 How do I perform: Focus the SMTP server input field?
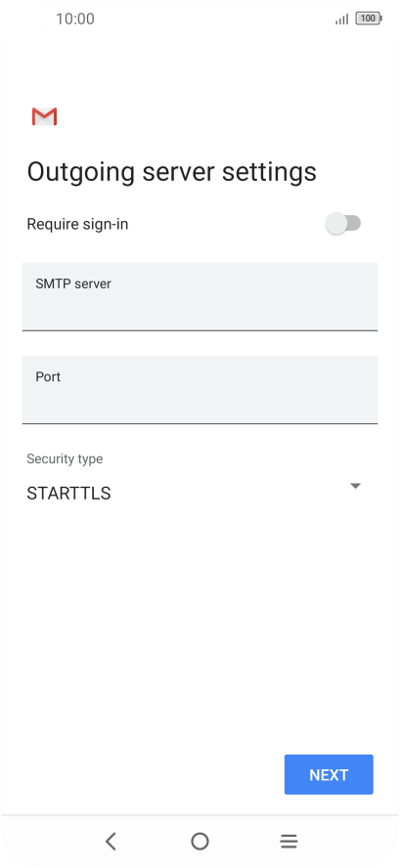[x=200, y=297]
